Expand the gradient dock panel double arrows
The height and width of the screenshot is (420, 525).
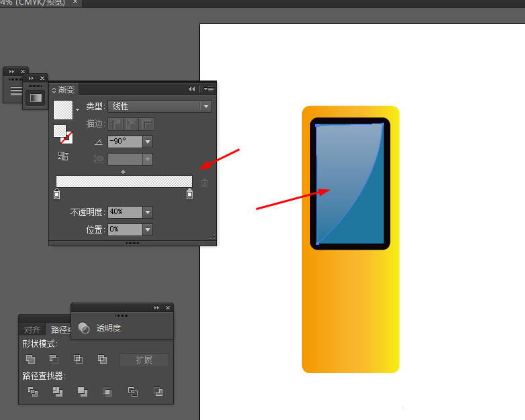[x=31, y=78]
